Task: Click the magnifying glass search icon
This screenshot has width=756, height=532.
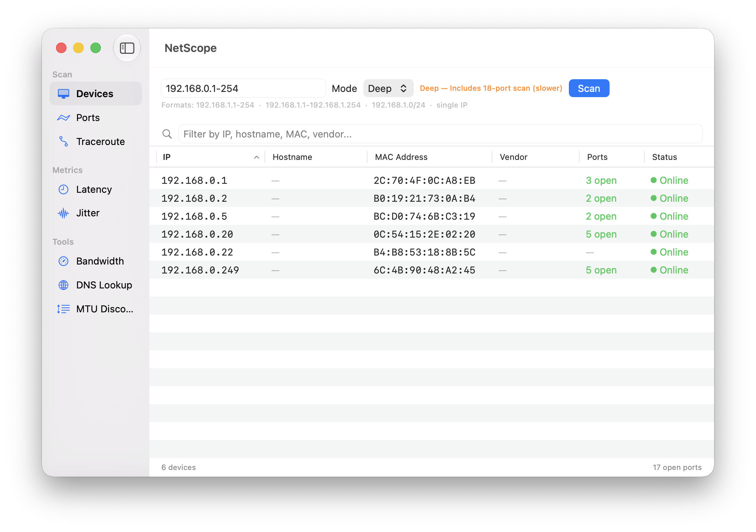Action: pos(167,134)
